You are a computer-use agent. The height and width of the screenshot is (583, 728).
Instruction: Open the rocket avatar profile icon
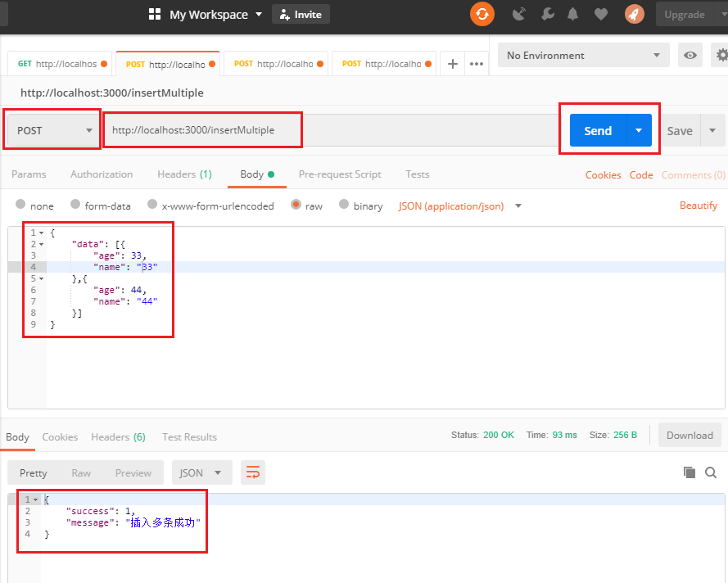pyautogui.click(x=634, y=15)
